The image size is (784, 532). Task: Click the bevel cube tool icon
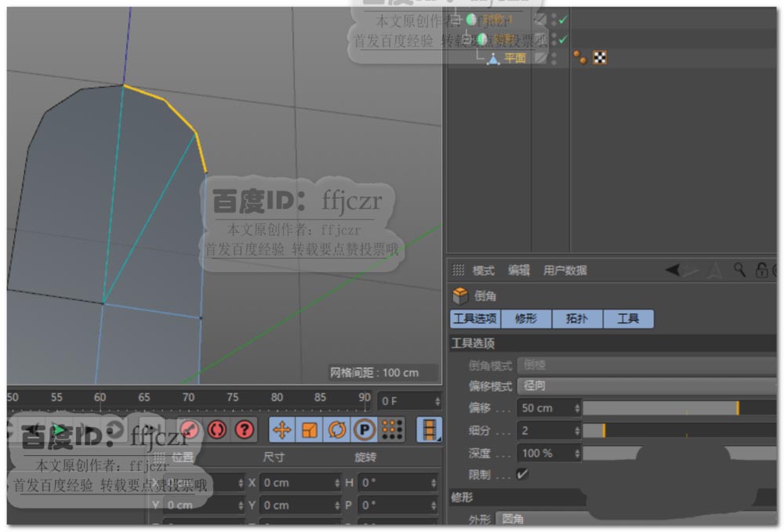coord(460,295)
